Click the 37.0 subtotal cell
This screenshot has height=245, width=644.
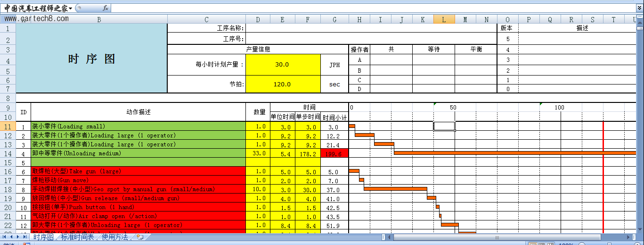[334, 189]
